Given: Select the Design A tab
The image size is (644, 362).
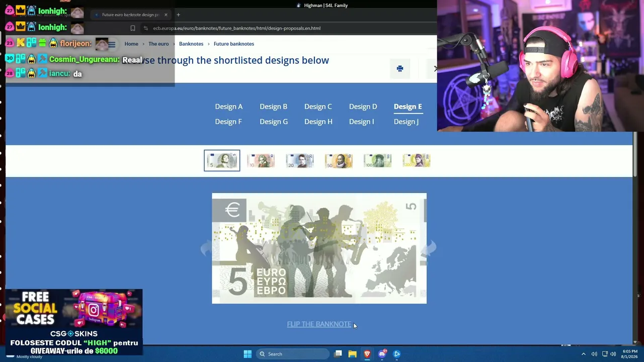Looking at the screenshot, I should point(228,107).
